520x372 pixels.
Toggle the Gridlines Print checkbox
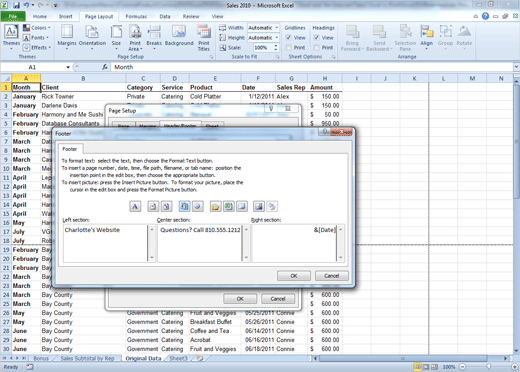pos(289,48)
